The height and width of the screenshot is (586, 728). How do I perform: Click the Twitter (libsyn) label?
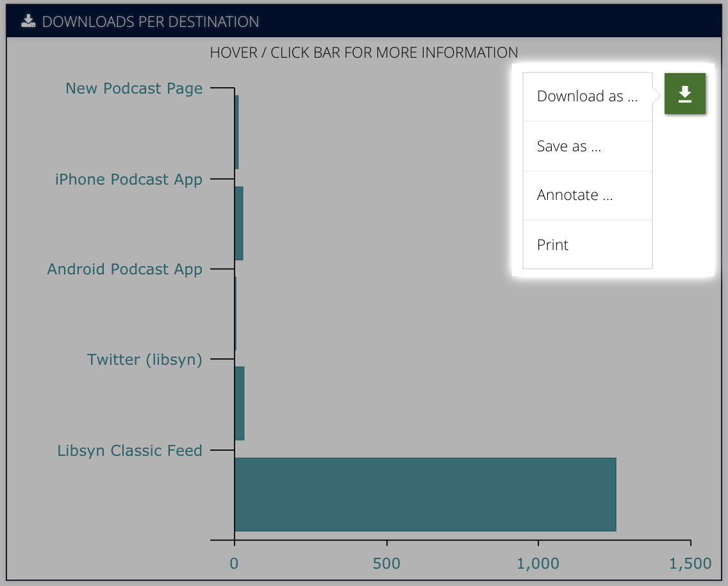[x=144, y=360]
